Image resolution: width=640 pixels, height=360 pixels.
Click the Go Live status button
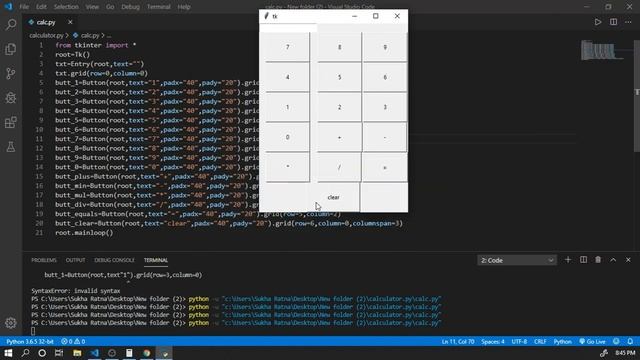point(592,342)
